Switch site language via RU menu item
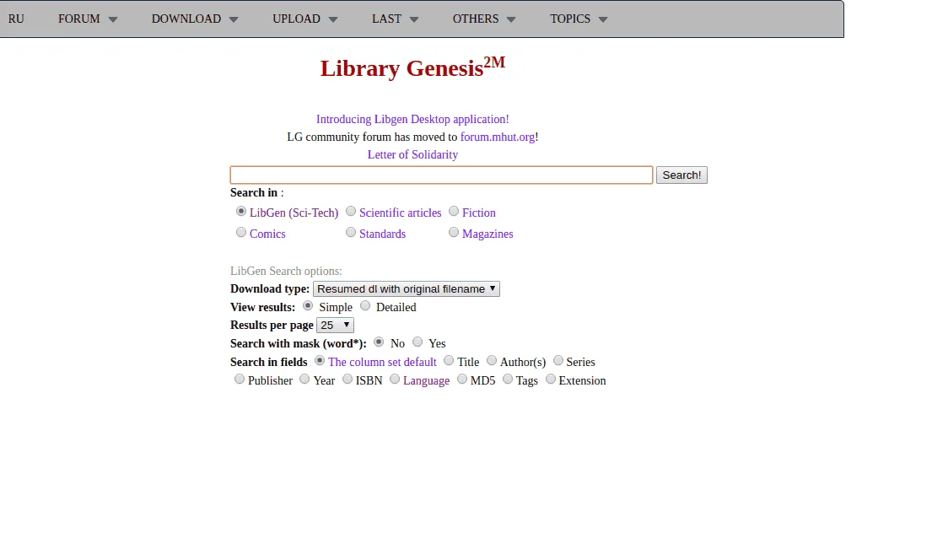Image resolution: width=932 pixels, height=560 pixels. [16, 19]
